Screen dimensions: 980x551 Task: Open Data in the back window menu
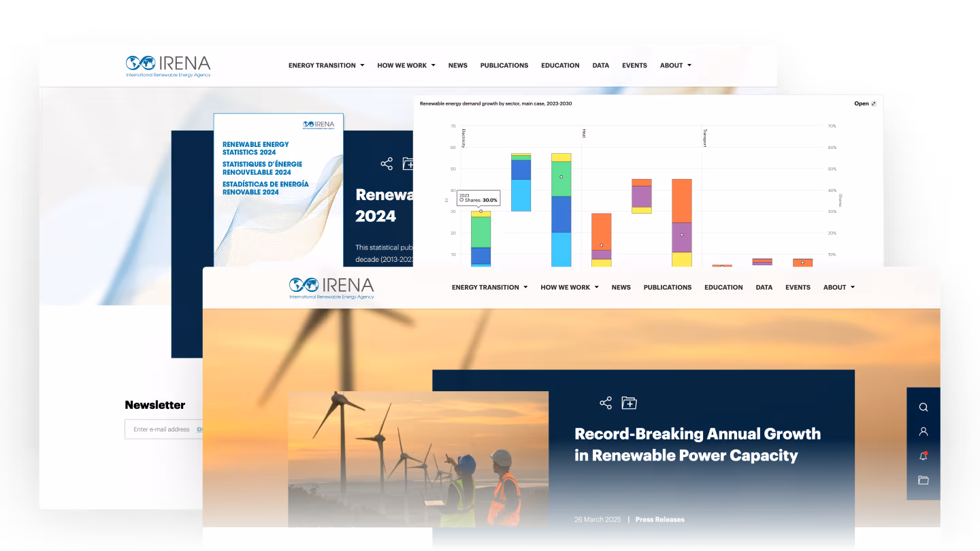coord(601,65)
